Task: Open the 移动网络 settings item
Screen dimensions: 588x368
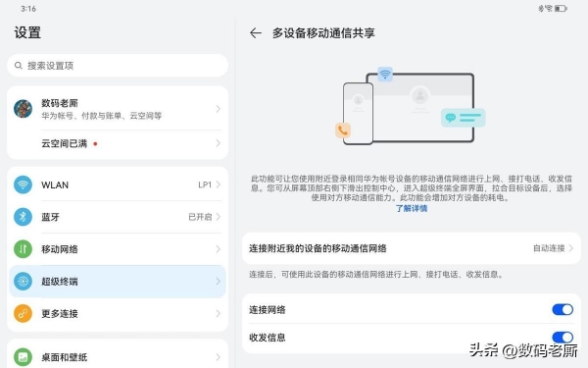Action: (x=118, y=249)
